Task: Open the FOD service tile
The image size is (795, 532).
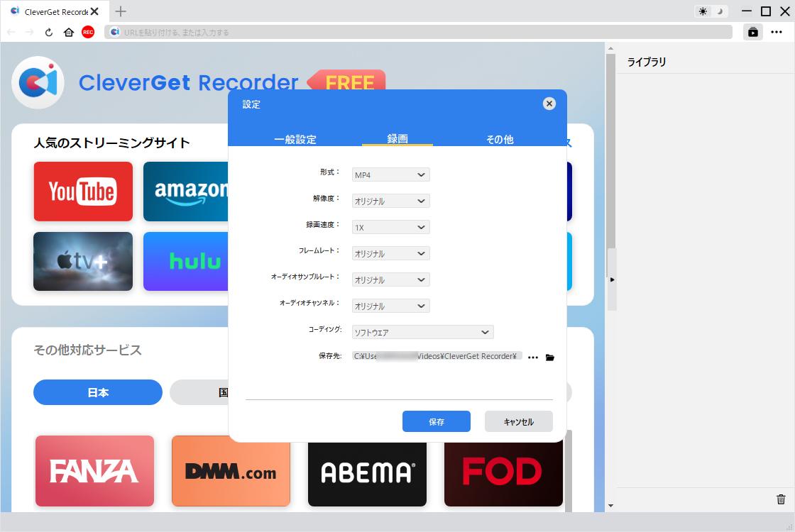Action: coord(503,475)
